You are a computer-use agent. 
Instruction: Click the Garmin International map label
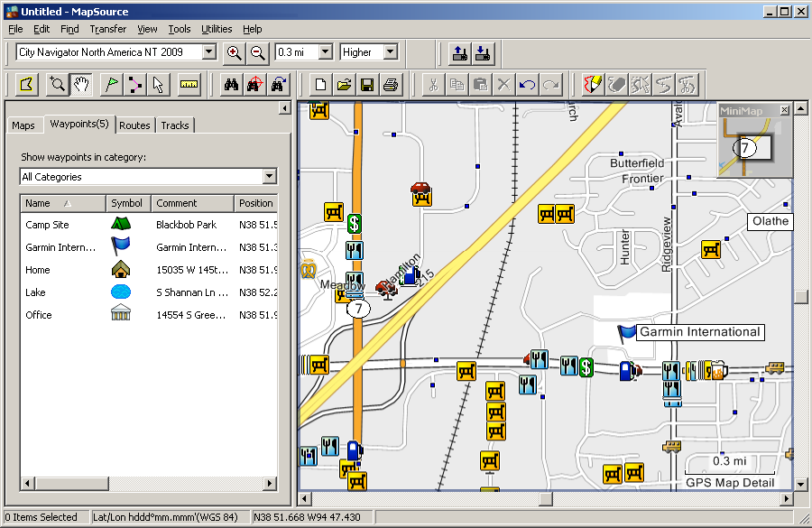click(699, 331)
